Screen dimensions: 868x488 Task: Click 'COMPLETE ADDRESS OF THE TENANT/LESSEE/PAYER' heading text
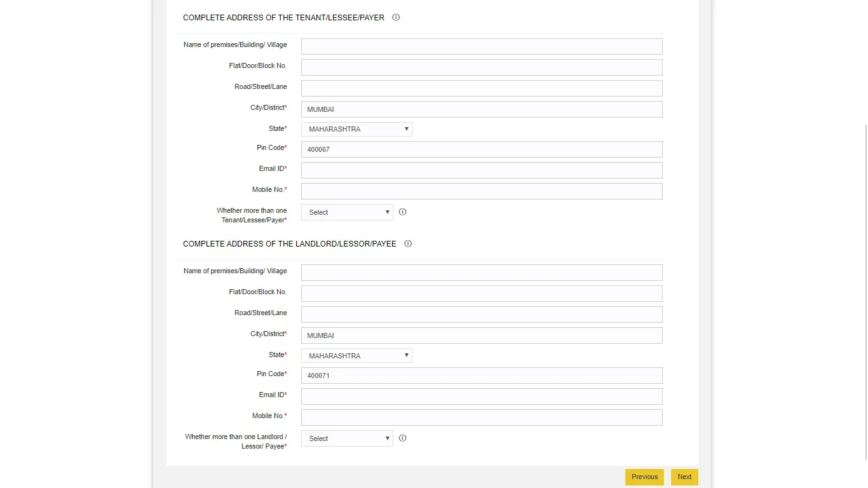coord(283,18)
